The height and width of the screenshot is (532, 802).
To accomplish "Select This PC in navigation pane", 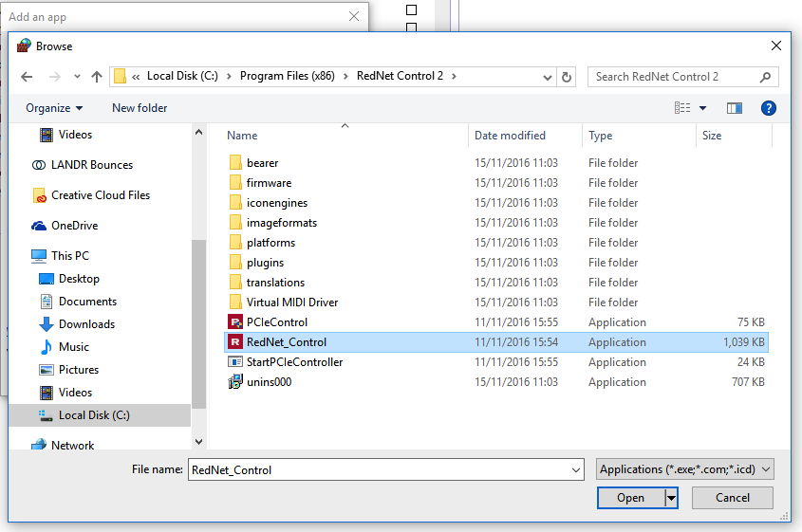I will (x=60, y=255).
